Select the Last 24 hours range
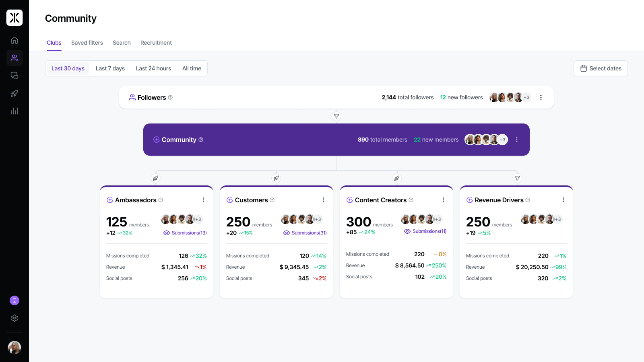 point(153,68)
